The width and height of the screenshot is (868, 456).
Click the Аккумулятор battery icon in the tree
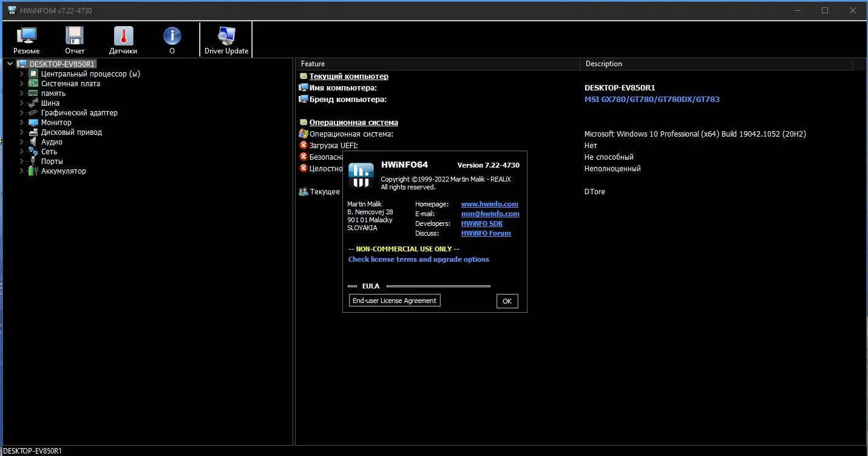31,171
